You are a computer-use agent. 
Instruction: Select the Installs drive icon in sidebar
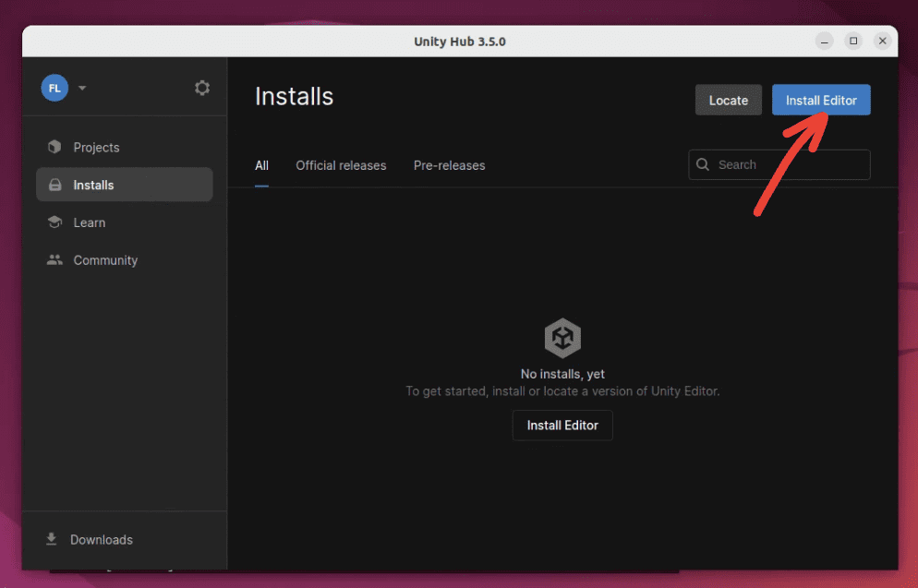click(54, 185)
